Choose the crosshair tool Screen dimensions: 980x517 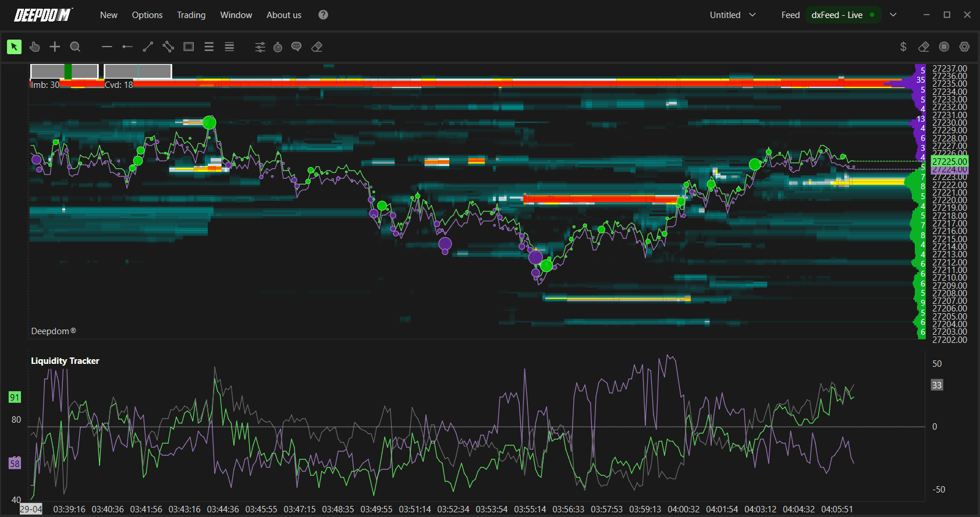coord(55,47)
